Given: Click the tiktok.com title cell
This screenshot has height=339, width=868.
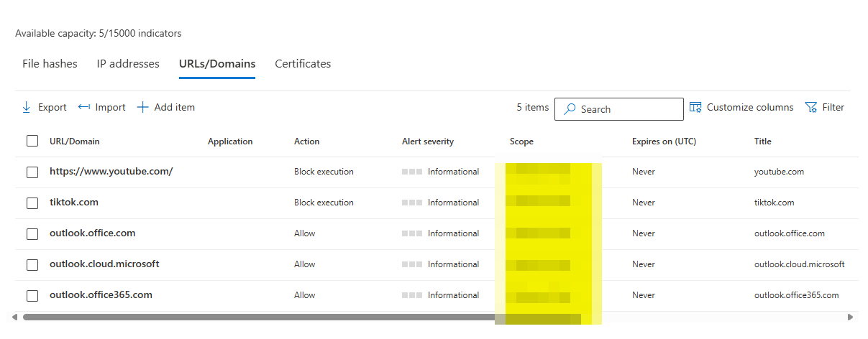Looking at the screenshot, I should coord(775,203).
